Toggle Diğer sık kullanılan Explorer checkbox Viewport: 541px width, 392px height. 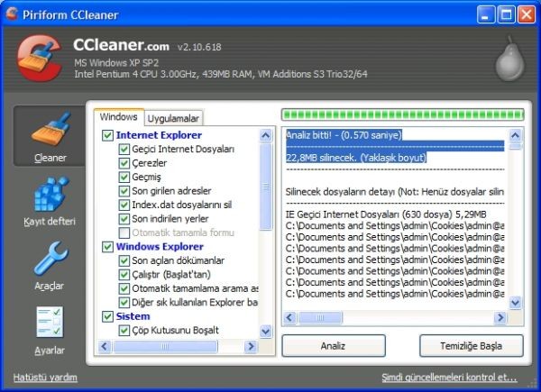coord(124,303)
